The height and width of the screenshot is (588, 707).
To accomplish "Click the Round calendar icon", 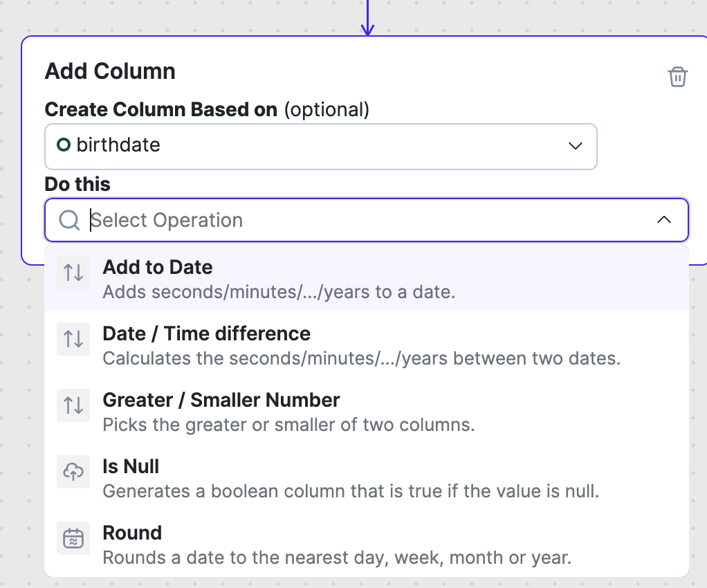I will pyautogui.click(x=73, y=538).
